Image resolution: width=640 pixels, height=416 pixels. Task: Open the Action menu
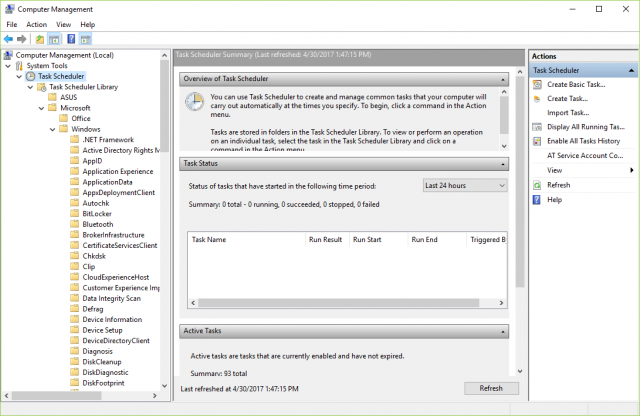pos(37,24)
